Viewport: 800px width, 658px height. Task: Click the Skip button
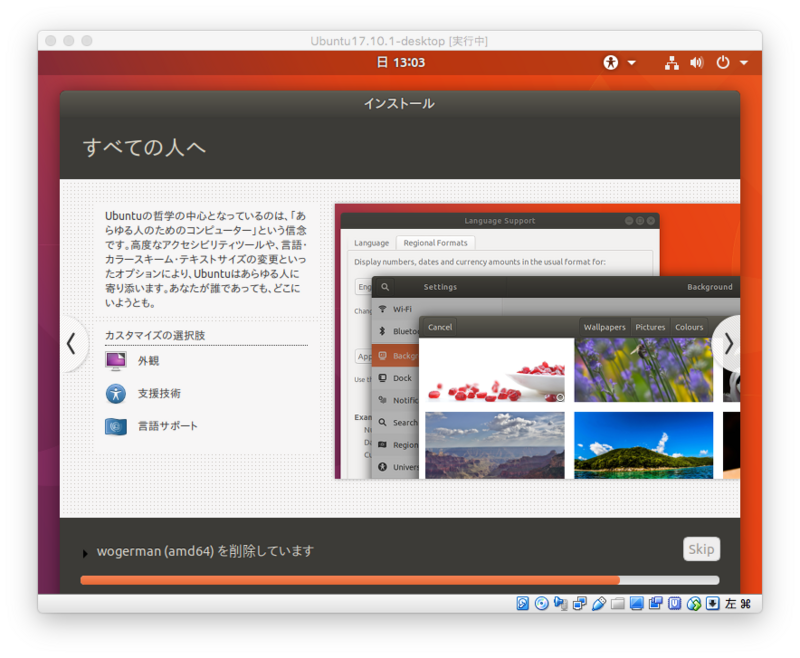[702, 549]
